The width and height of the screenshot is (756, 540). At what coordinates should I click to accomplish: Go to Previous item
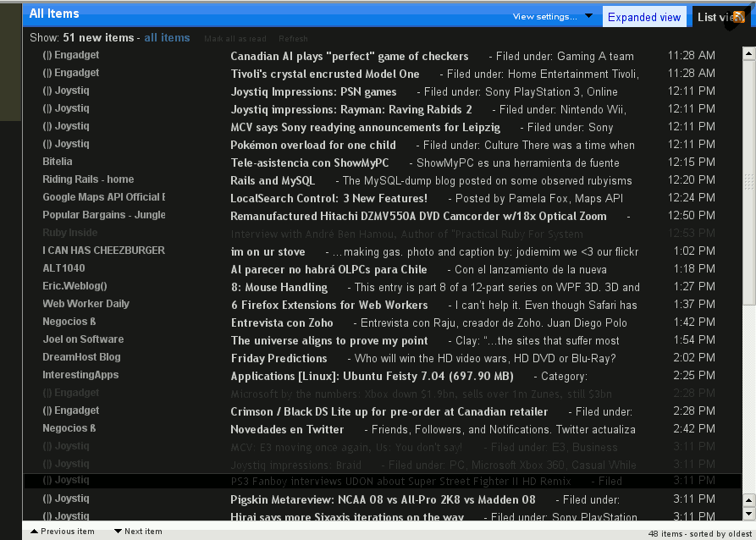(63, 532)
